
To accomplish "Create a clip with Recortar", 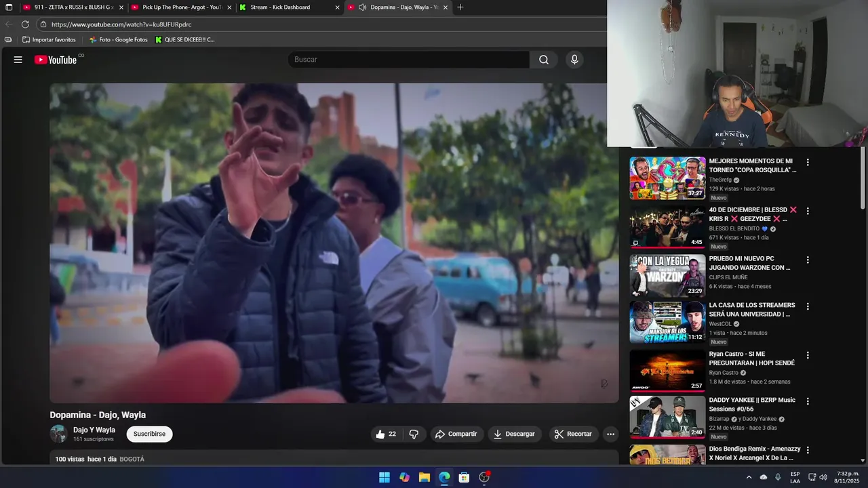I will 574,434.
